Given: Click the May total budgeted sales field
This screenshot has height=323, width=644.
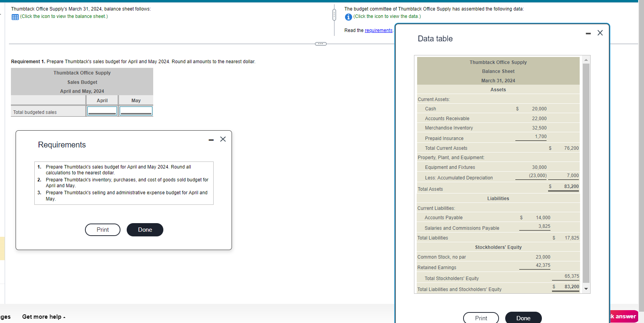Looking at the screenshot, I should tap(136, 111).
